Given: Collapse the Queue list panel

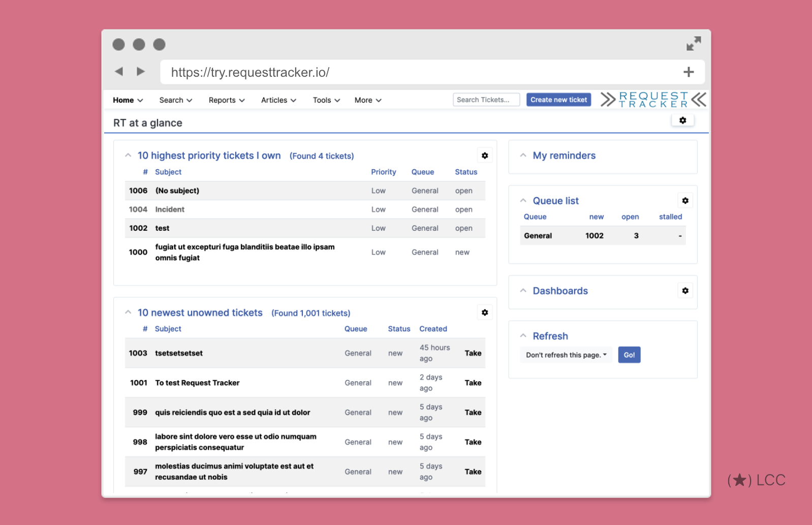Looking at the screenshot, I should click(x=523, y=201).
